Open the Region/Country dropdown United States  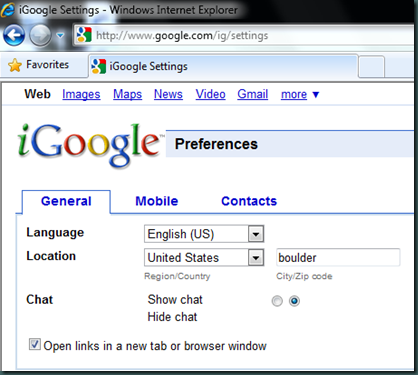[204, 258]
